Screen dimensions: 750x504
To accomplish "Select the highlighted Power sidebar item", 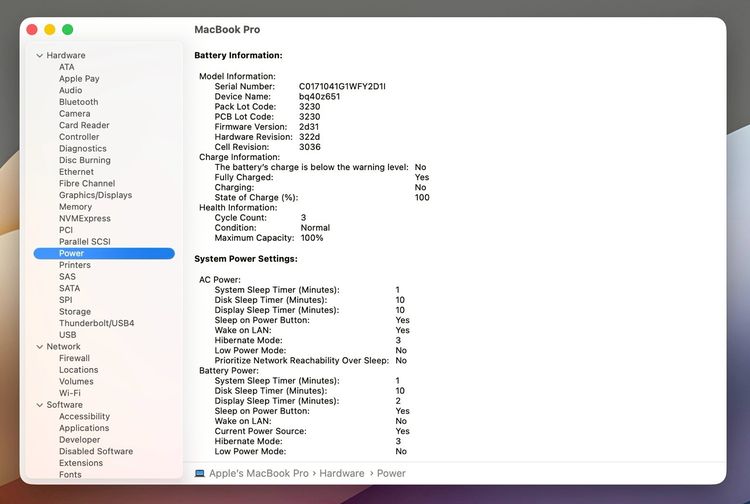I will (104, 253).
